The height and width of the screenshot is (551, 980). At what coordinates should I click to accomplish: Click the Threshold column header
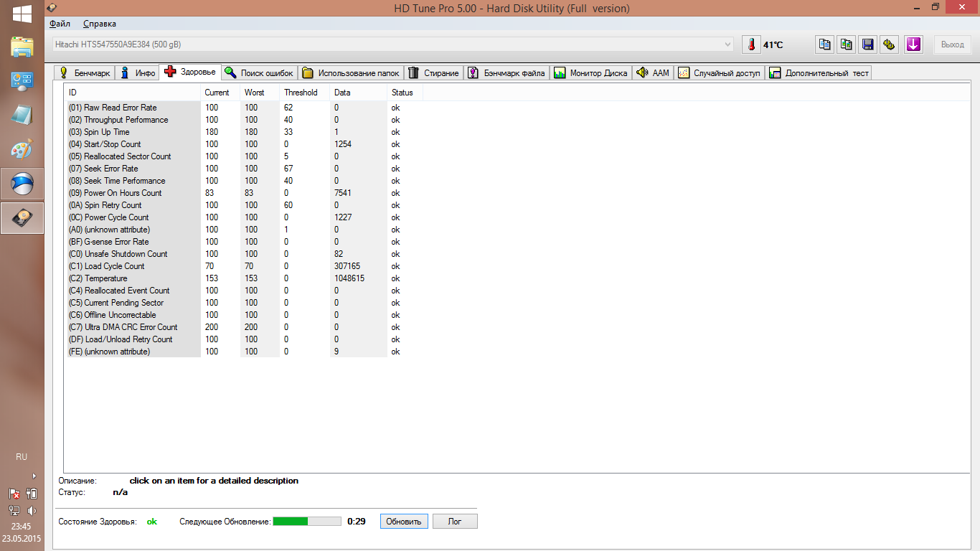point(304,93)
